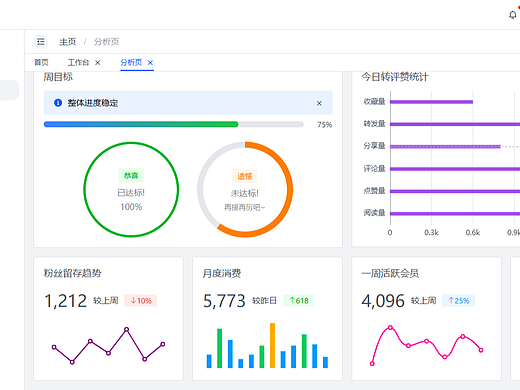Screen dimensions: 520x390
Task: Click the 75% progress label
Action: pyautogui.click(x=324, y=125)
